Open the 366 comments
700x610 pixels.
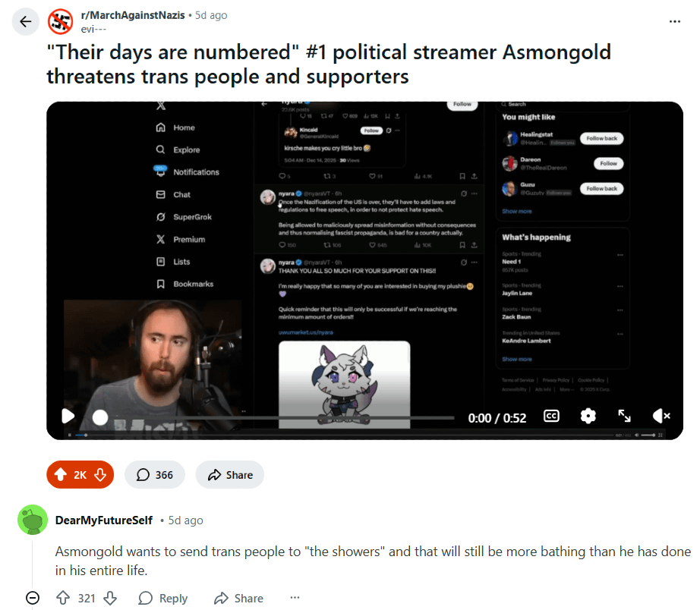click(x=154, y=475)
